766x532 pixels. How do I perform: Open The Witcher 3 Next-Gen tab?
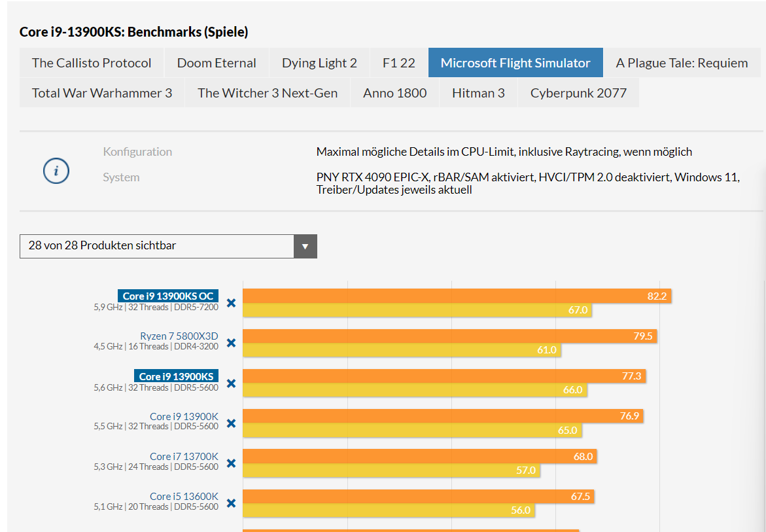pyautogui.click(x=268, y=93)
